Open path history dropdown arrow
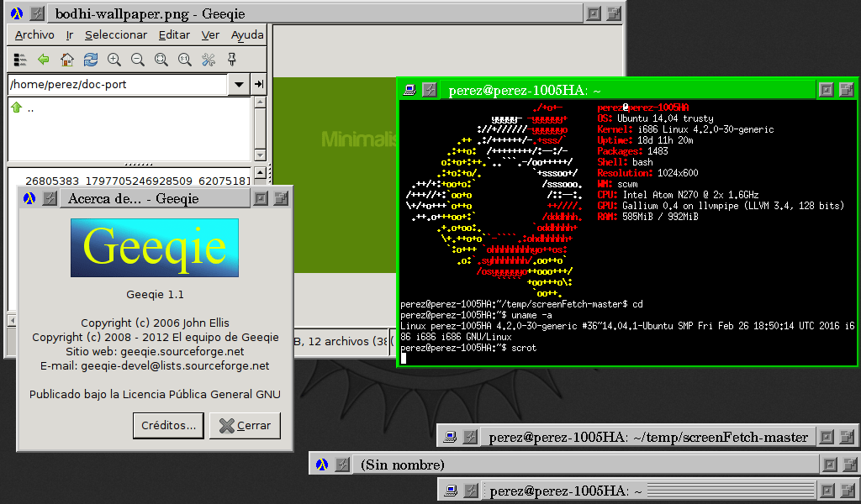Viewport: 861px width, 504px height. click(x=239, y=85)
